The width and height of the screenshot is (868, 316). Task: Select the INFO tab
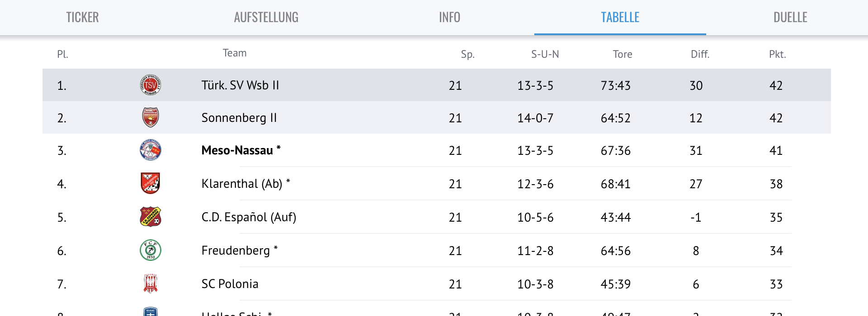tap(449, 17)
